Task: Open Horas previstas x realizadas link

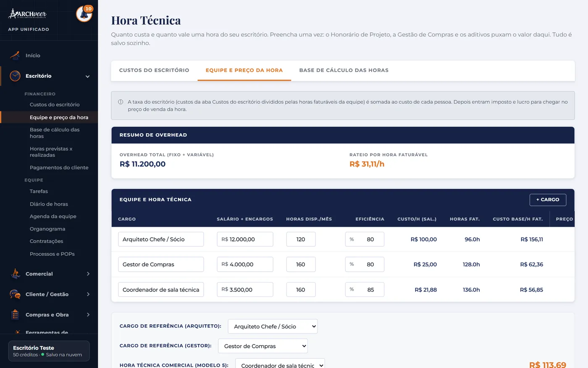Action: pos(51,152)
